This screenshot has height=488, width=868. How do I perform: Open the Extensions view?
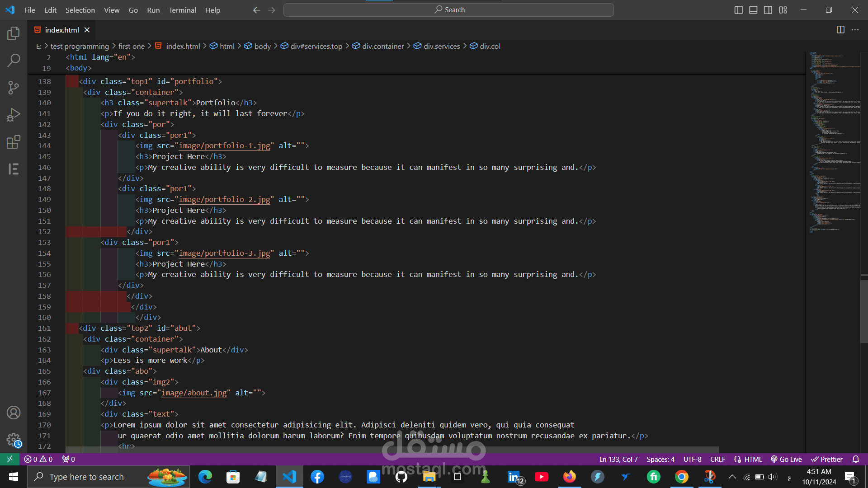[x=14, y=142]
